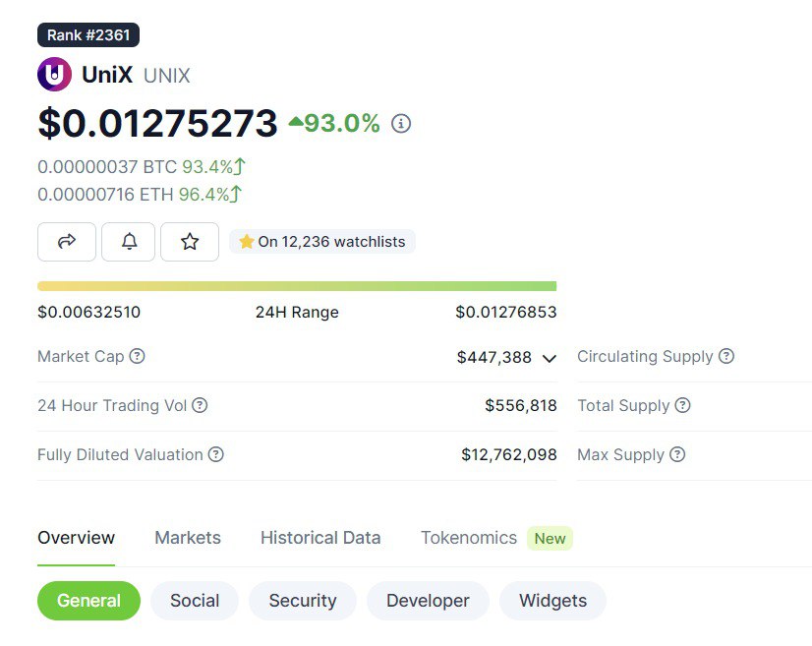The width and height of the screenshot is (812, 646).
Task: Click the gold star in watchlists badge
Action: pos(247,242)
